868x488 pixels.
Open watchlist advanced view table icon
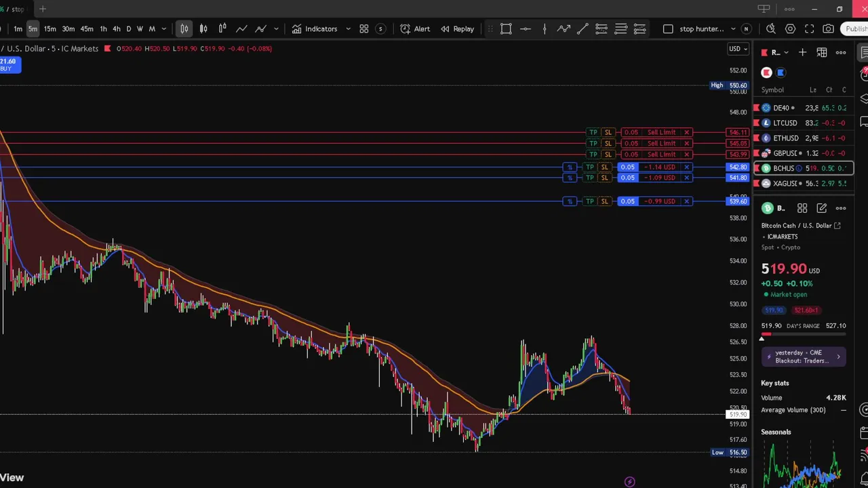coord(822,52)
